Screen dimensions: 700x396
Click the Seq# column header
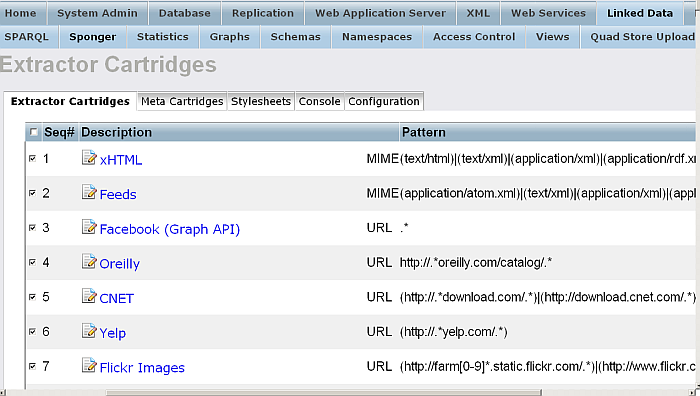[x=59, y=132]
